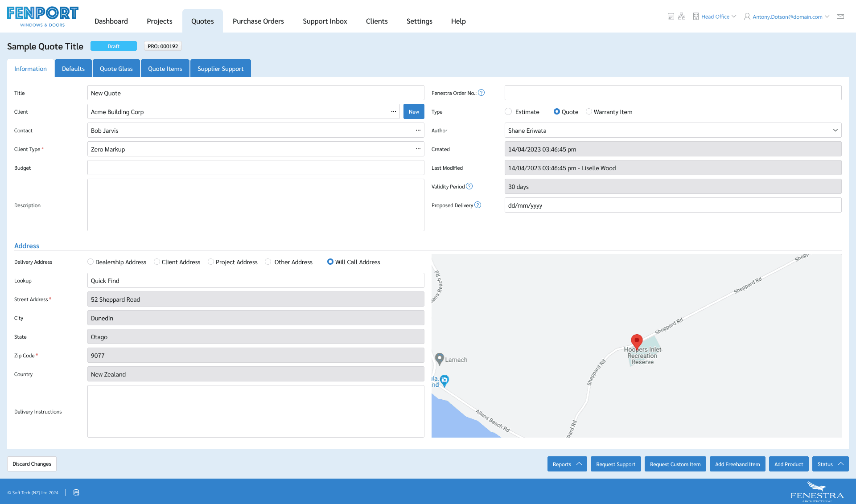Open the mail envelope icon

[840, 16]
